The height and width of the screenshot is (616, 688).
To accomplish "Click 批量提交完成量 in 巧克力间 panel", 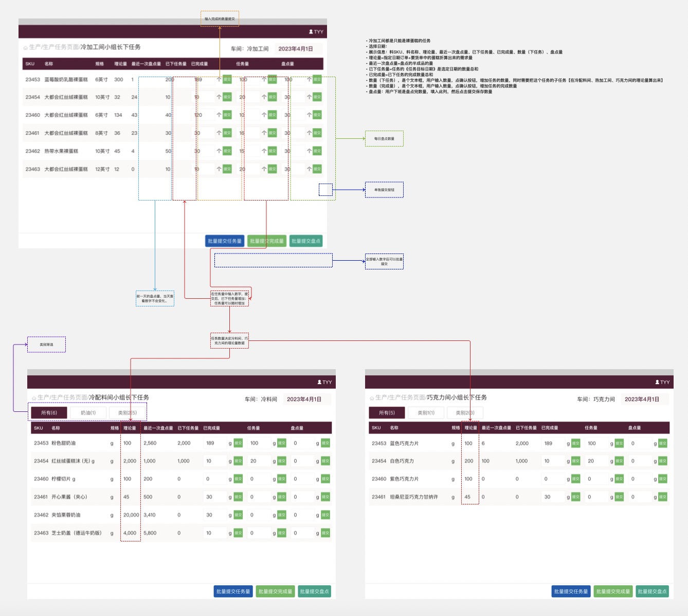I will (x=613, y=591).
